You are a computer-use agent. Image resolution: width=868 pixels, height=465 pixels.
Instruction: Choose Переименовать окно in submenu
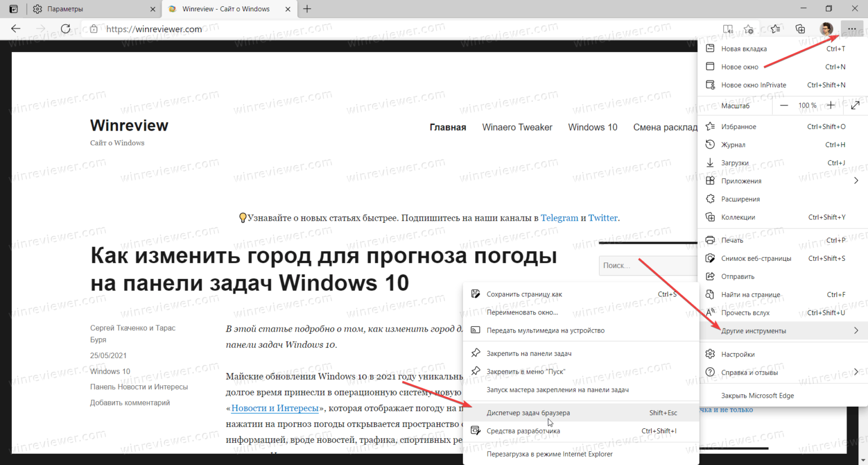pos(581,312)
